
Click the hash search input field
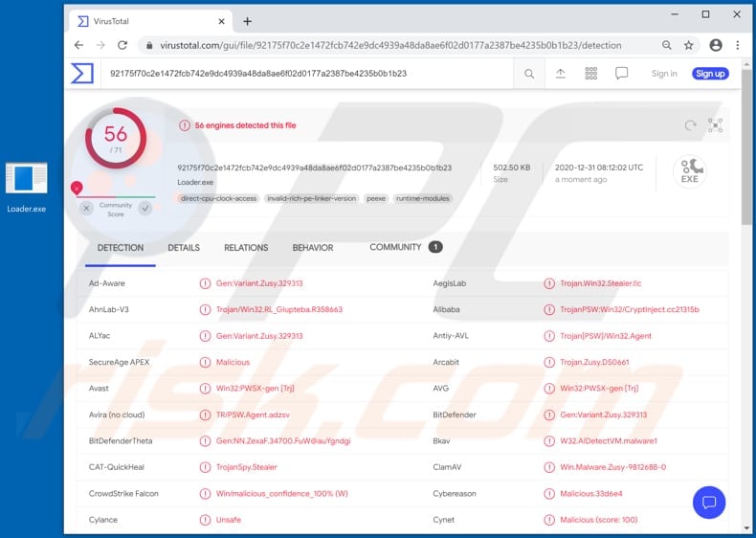[307, 74]
